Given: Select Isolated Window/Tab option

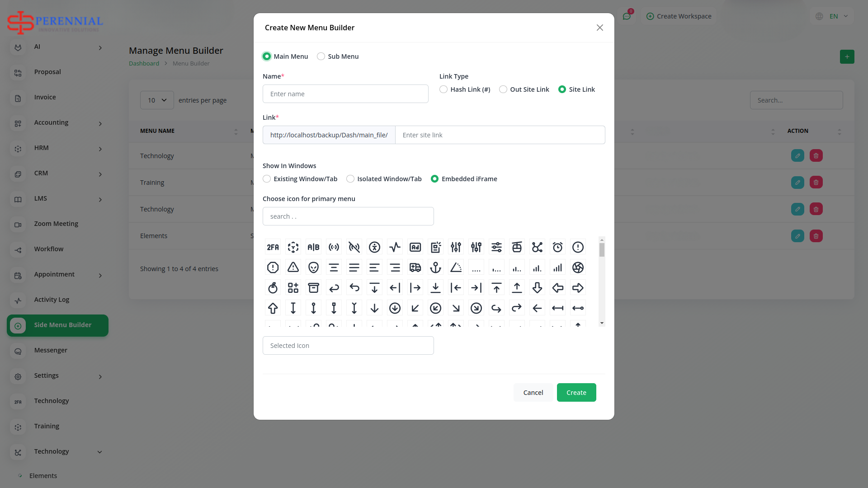Looking at the screenshot, I should 350,179.
